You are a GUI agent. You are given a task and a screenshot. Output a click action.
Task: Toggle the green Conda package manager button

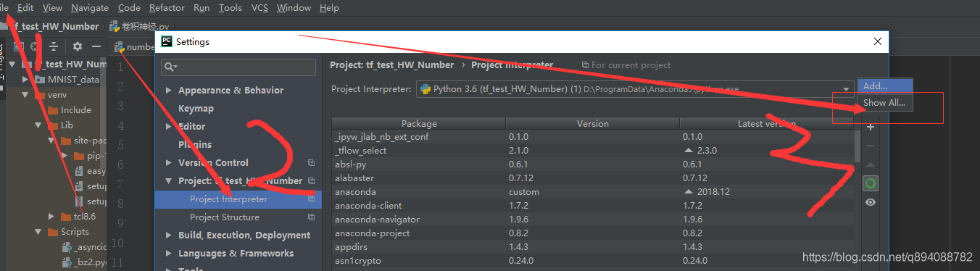(871, 183)
